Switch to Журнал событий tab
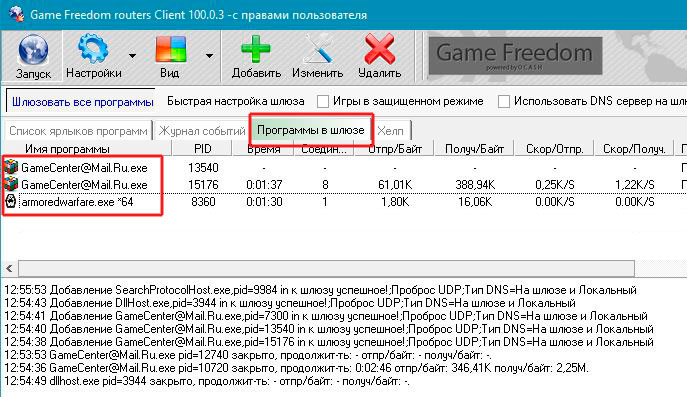The image size is (687, 397). [x=202, y=131]
